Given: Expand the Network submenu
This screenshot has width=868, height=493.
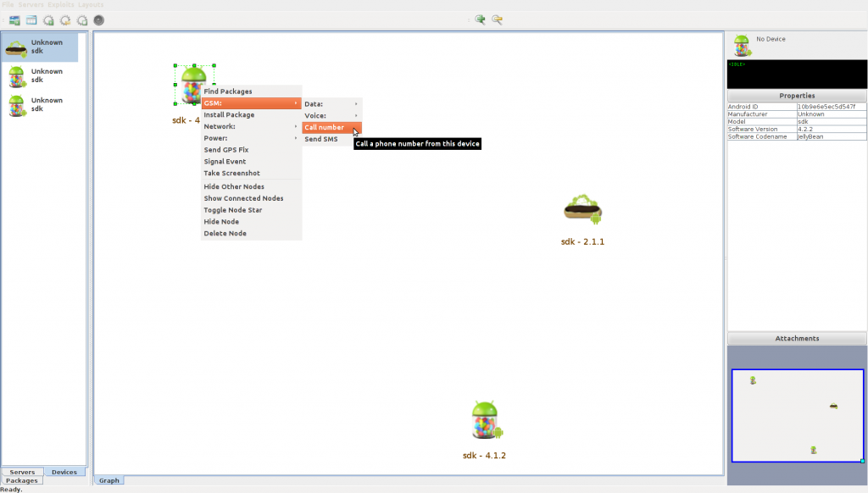Looking at the screenshot, I should [220, 126].
